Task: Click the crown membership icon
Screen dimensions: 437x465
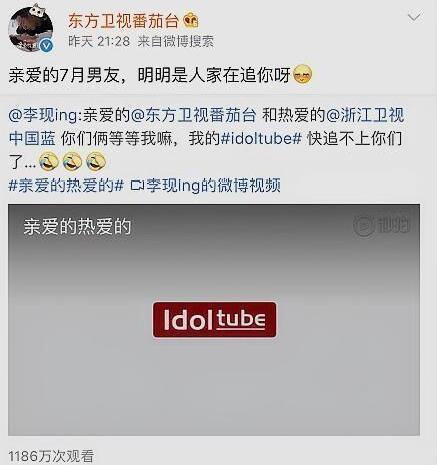Action: coord(191,21)
